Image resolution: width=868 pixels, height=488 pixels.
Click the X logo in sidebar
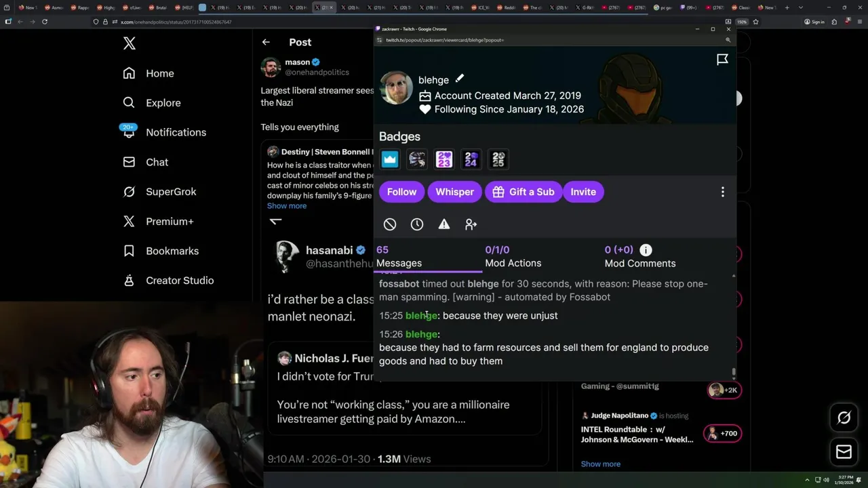tap(130, 44)
